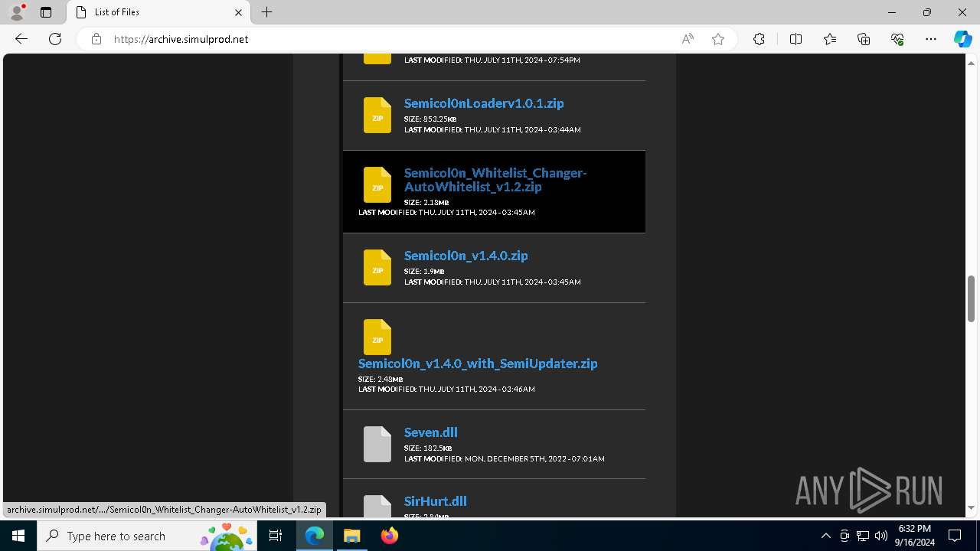Reload the page with Refresh icon
The height and width of the screenshot is (551, 980).
pyautogui.click(x=55, y=39)
